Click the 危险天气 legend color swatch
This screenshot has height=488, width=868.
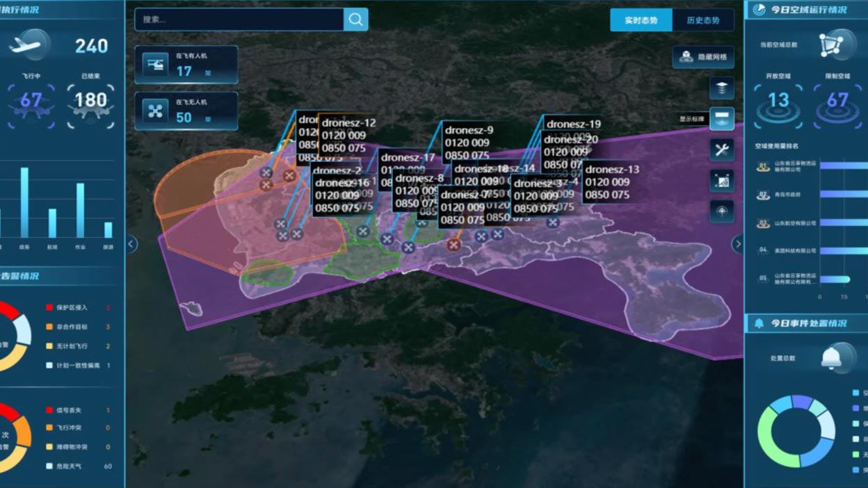coord(50,466)
